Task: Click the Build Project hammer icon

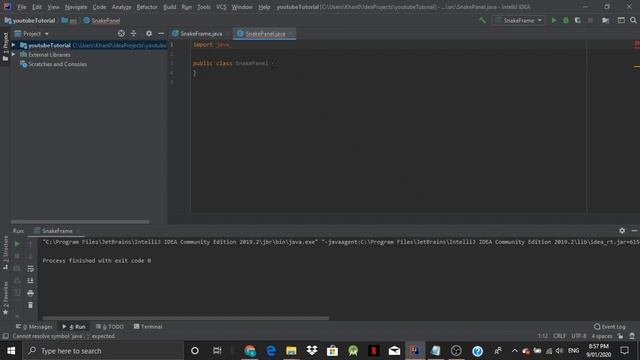Action: 482,20
